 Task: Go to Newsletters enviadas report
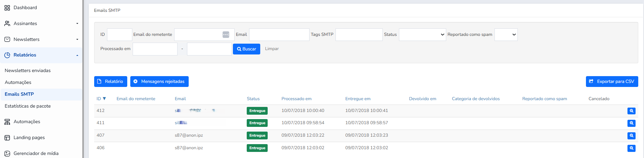point(28,70)
